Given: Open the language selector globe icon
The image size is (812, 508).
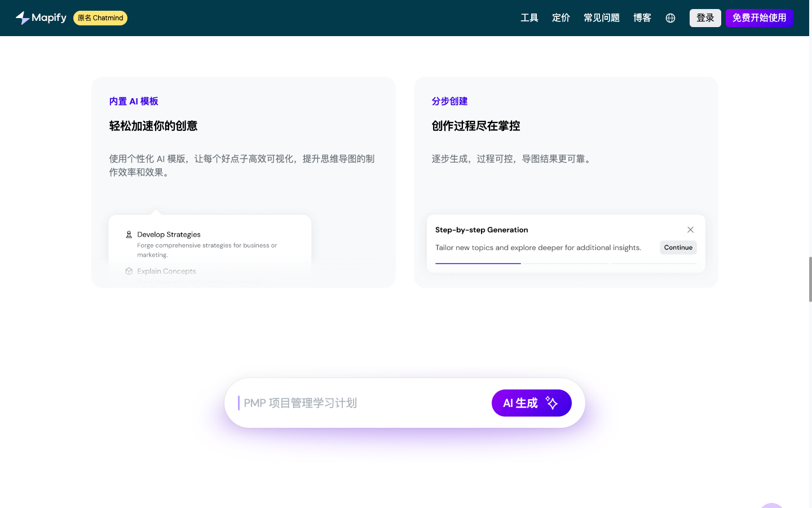Looking at the screenshot, I should coord(670,17).
